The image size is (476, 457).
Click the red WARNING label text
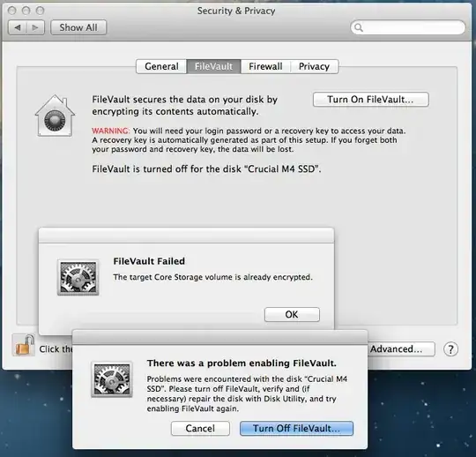pos(111,131)
